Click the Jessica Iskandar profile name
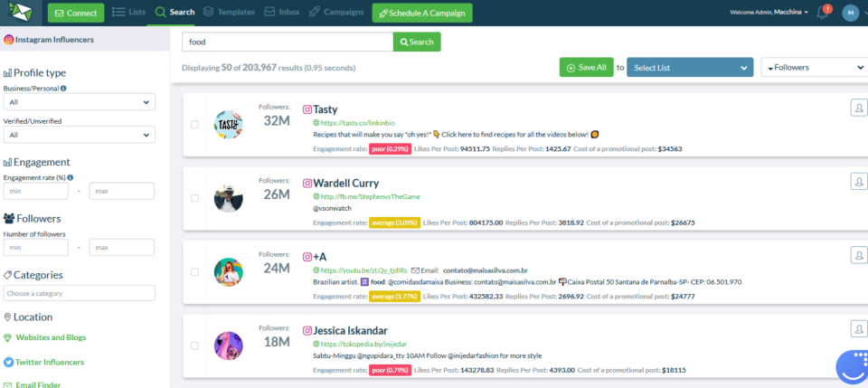 pyautogui.click(x=351, y=331)
